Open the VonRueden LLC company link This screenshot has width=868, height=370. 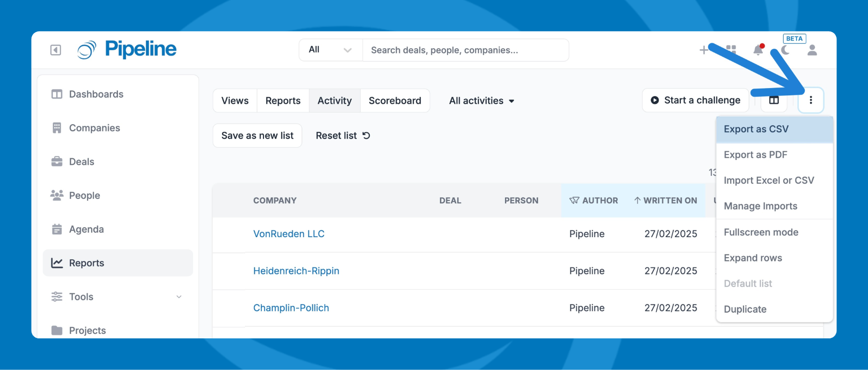288,234
